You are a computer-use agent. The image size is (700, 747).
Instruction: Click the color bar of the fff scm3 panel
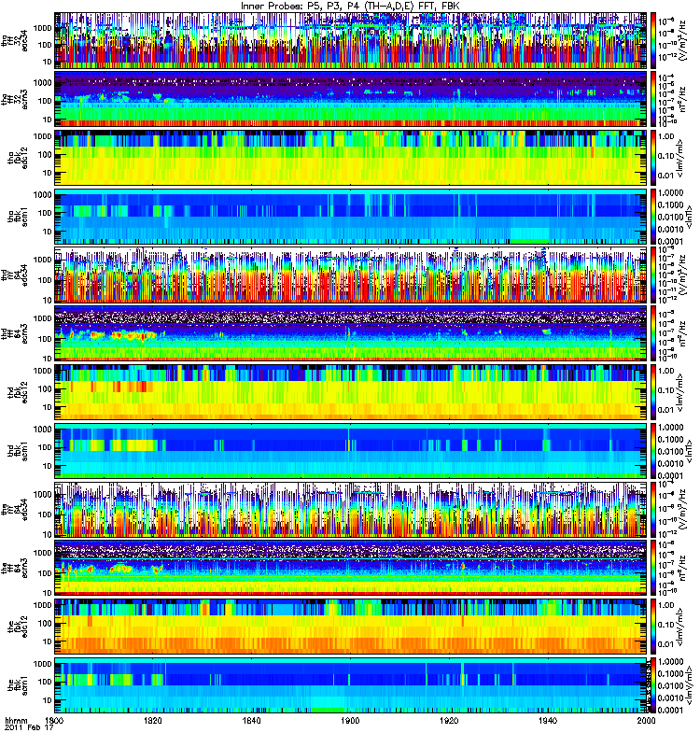pos(653,569)
